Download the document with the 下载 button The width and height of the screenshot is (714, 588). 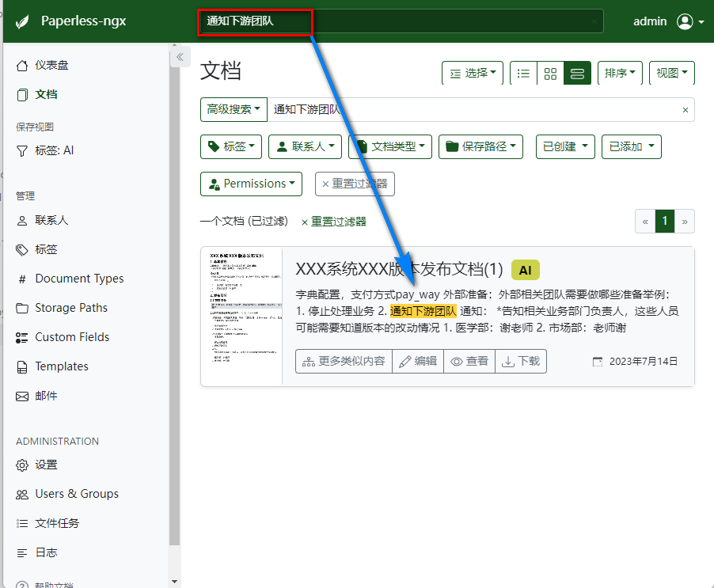(x=521, y=361)
